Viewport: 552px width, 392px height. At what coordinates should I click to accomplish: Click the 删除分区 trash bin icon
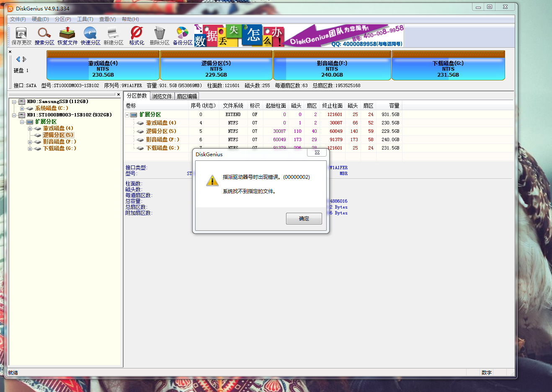coord(160,36)
